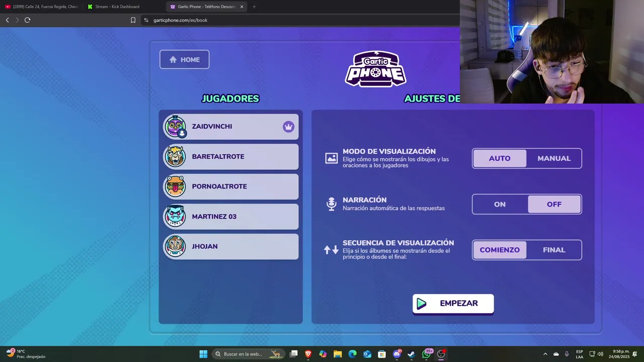Click the taskbar web search box
Viewport: 644px width, 362px height.
[x=248, y=354]
